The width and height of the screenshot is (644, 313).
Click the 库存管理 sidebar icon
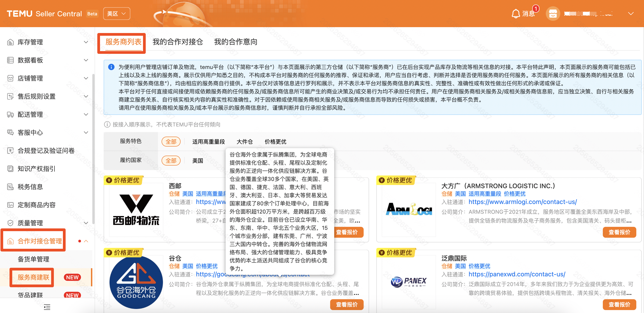[x=10, y=42]
